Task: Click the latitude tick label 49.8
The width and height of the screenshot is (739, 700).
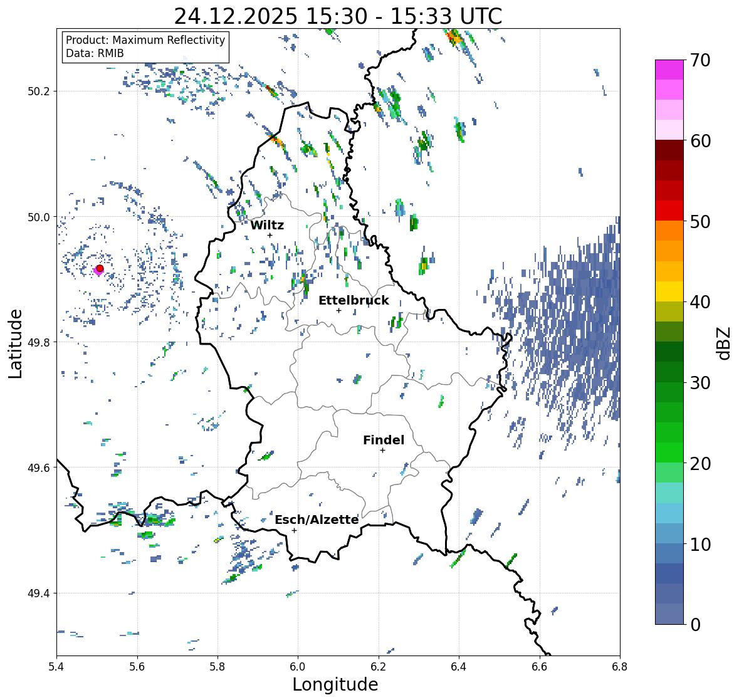Action: 39,342
